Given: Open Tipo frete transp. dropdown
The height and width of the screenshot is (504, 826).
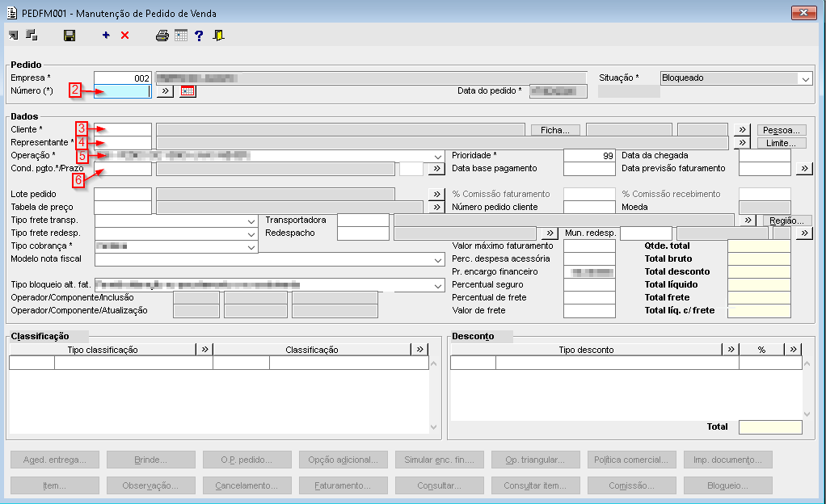Looking at the screenshot, I should 251,221.
